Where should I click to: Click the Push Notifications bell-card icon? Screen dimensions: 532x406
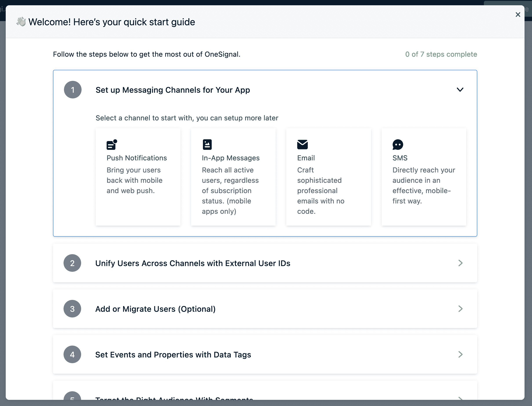(x=112, y=145)
